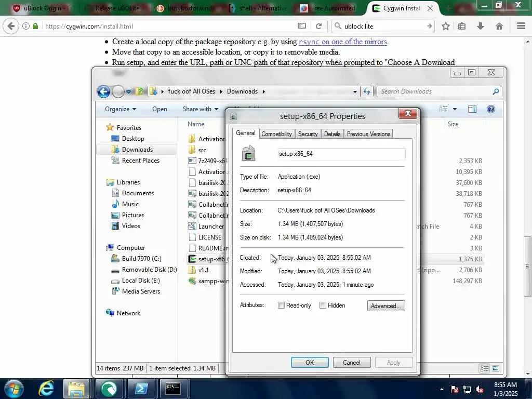Click Open in Explorer toolbar
Screen dimensions: 532x399
click(159, 109)
